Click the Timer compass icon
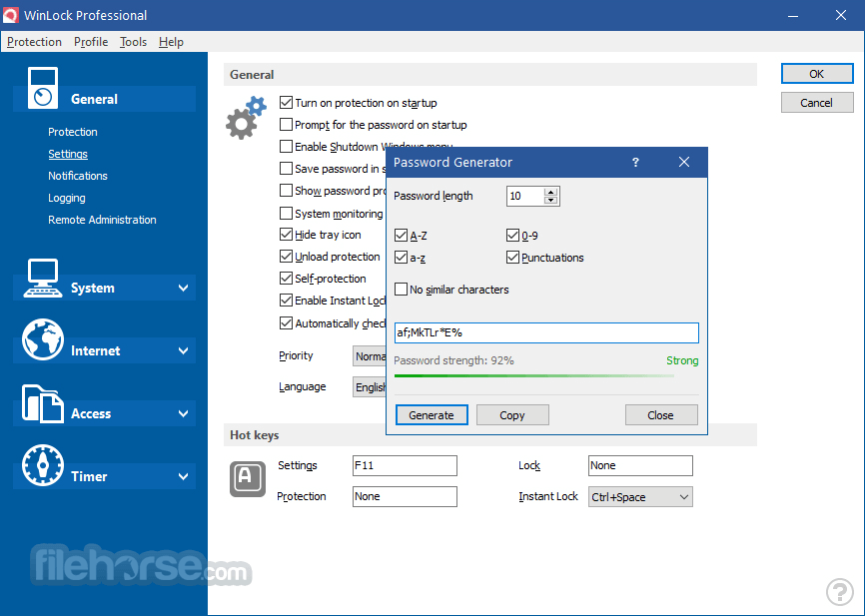Image resolution: width=865 pixels, height=616 pixels. pyautogui.click(x=43, y=465)
